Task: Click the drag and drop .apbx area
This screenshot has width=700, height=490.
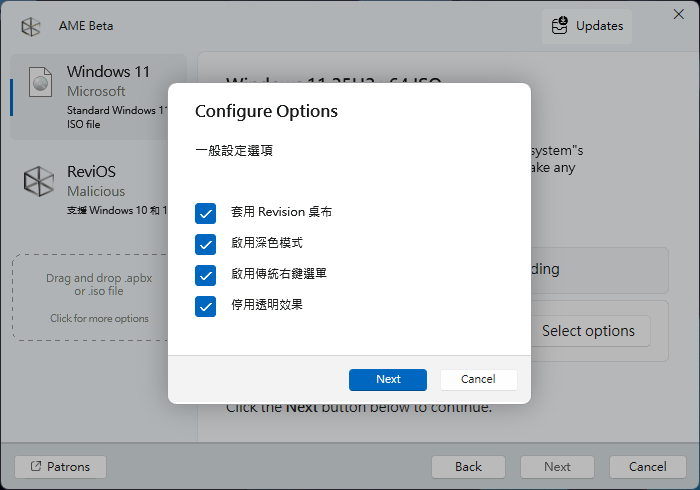Action: click(x=99, y=297)
